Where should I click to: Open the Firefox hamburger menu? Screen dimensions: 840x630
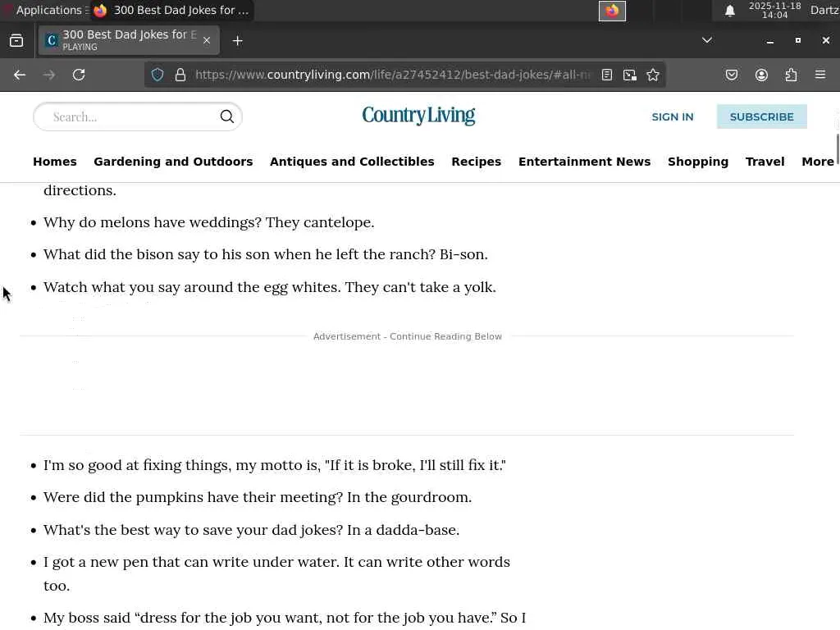click(820, 75)
